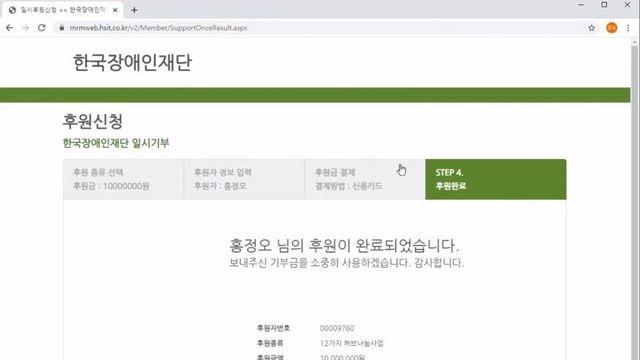Click the vertical page scrollbar

point(635,200)
